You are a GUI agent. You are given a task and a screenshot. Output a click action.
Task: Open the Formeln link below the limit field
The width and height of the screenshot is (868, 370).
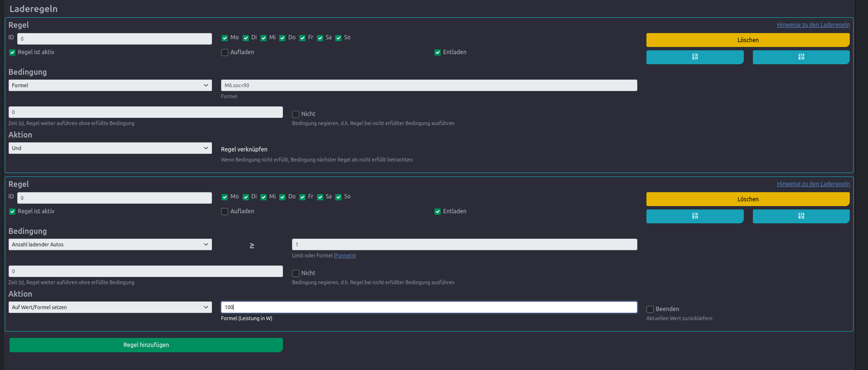point(345,256)
